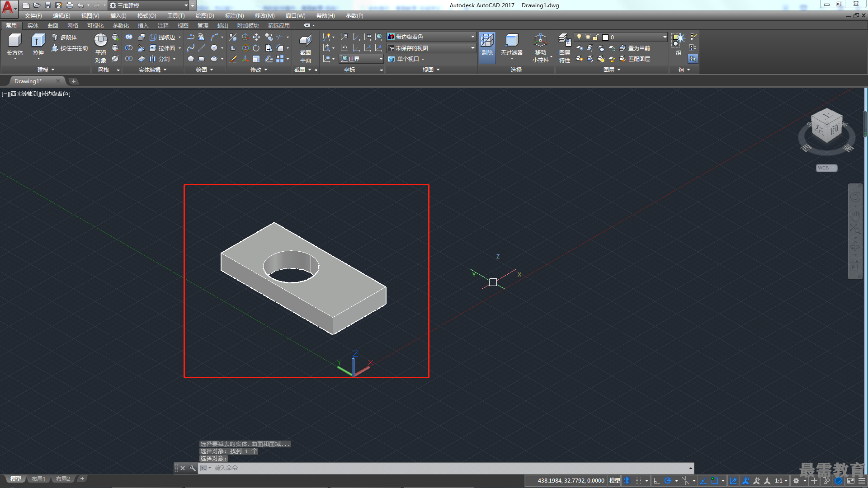
Task: Activate 按住并拖动 press-pull tool
Action: [x=70, y=48]
